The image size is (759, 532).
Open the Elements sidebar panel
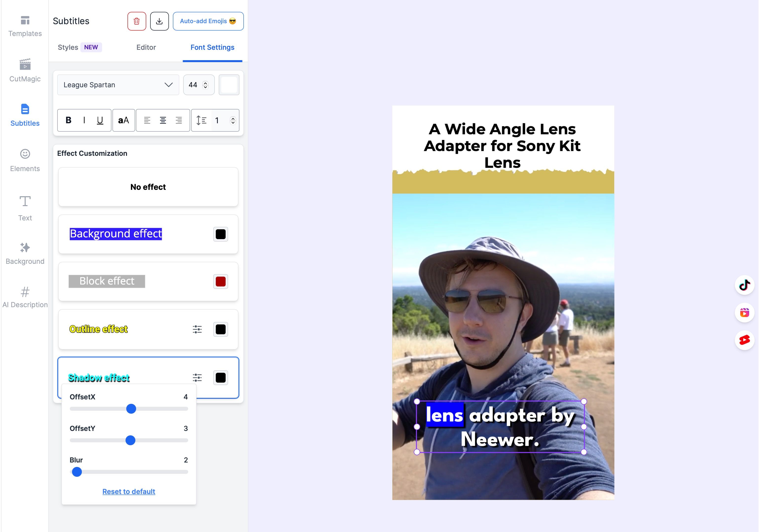pos(25,160)
